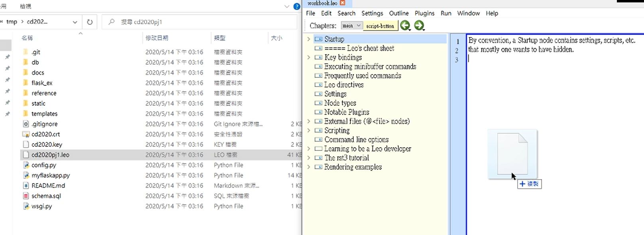Click the node box icon beside Leo directives
Image resolution: width=644 pixels, height=235 pixels.
[318, 85]
